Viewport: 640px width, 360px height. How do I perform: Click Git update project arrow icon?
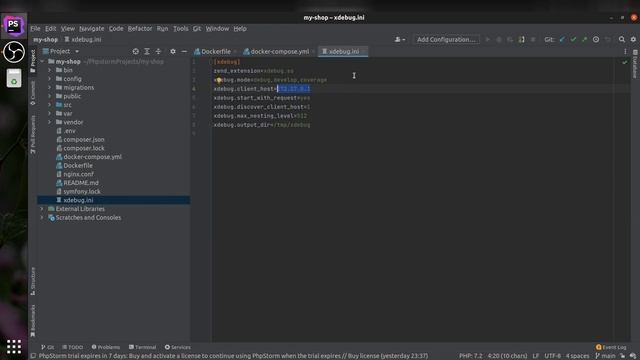[x=562, y=40]
